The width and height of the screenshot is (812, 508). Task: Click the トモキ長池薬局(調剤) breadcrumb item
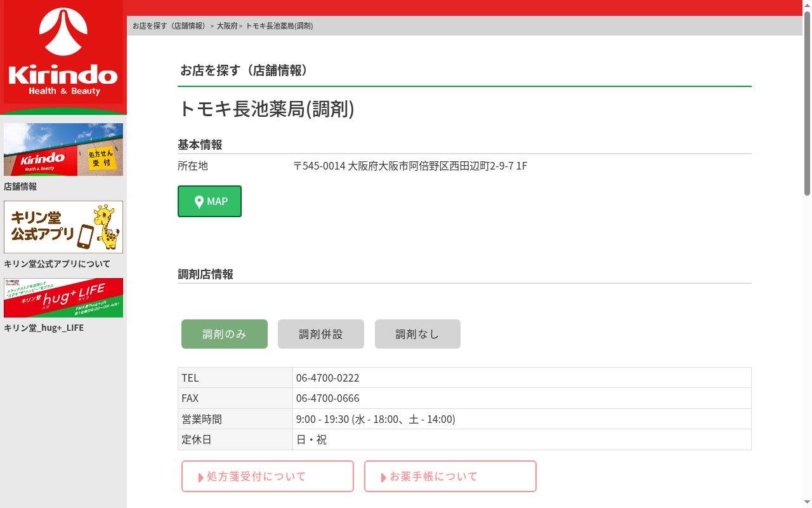pyautogui.click(x=279, y=26)
